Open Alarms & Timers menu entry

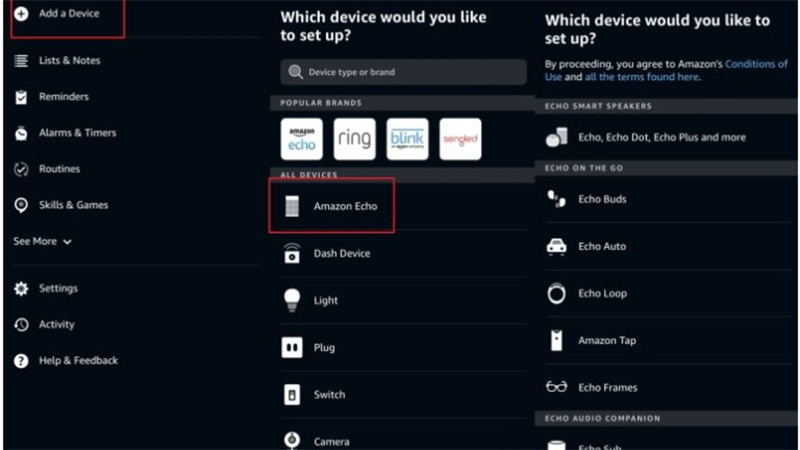click(78, 133)
